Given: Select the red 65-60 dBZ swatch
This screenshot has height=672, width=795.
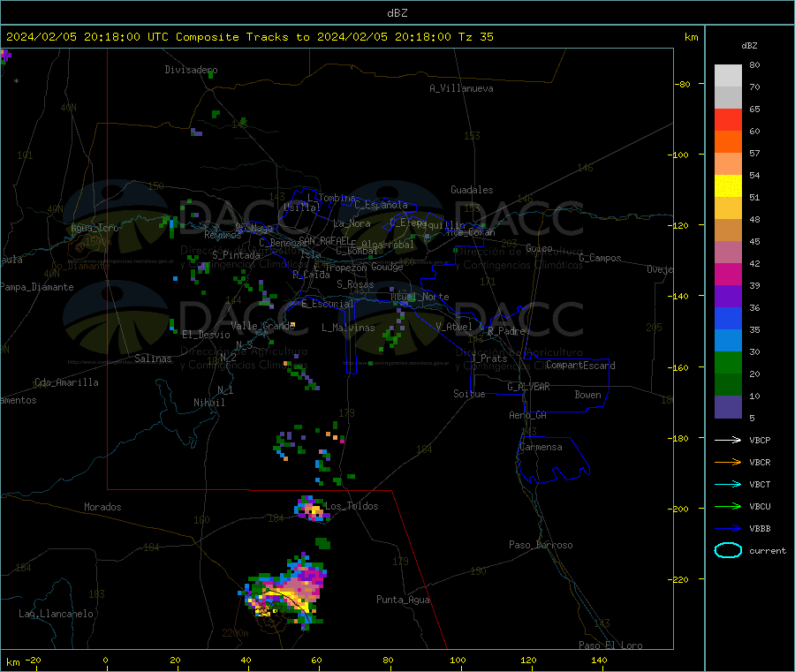Looking at the screenshot, I should click(728, 119).
